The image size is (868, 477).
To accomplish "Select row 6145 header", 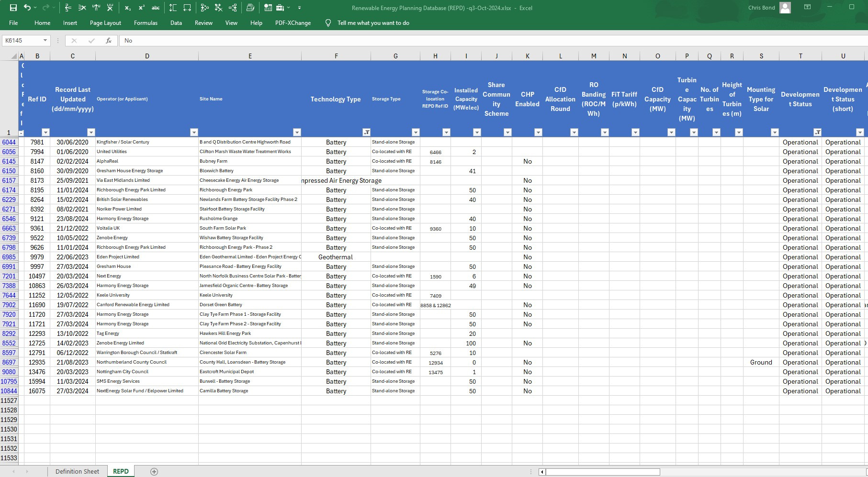I will coord(9,161).
